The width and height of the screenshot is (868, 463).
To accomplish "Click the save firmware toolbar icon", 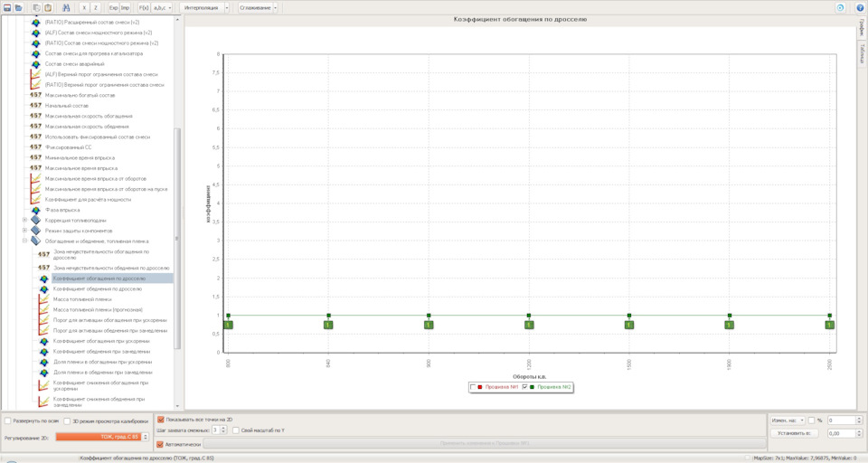I will [7, 8].
